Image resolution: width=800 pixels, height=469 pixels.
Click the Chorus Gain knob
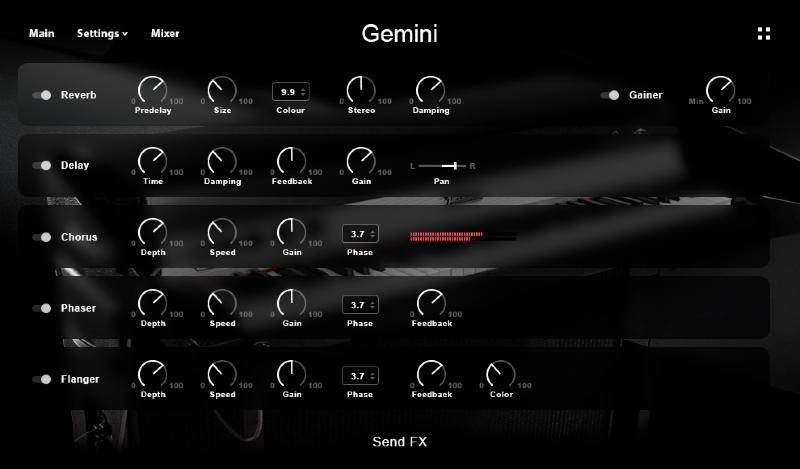(291, 232)
